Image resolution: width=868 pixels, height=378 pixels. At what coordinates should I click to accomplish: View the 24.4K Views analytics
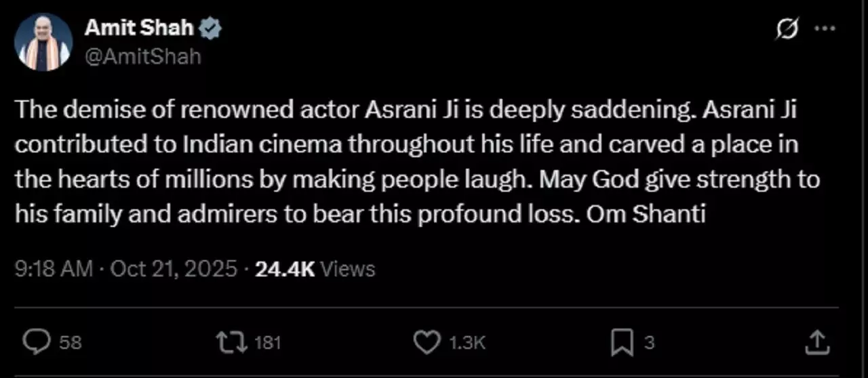click(x=315, y=269)
